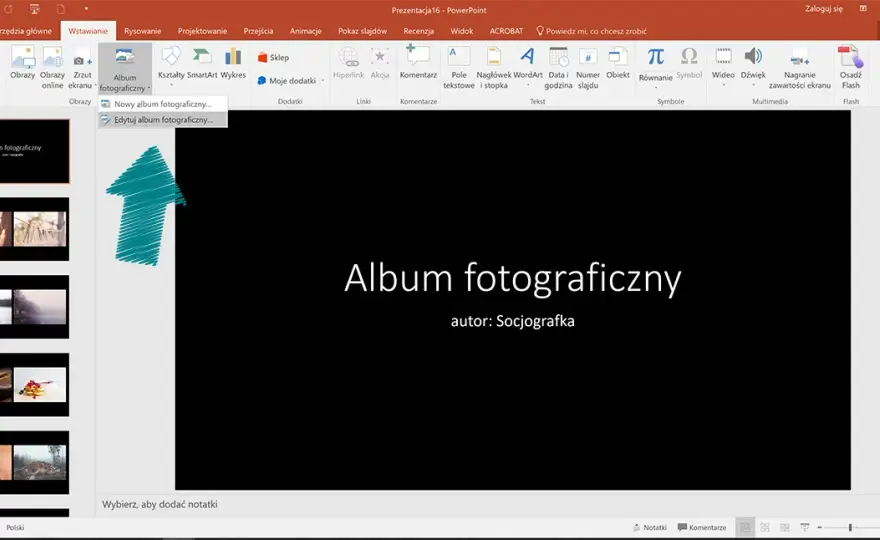The image size is (880, 540).
Task: Select the title slide thumbnail
Action: click(35, 151)
